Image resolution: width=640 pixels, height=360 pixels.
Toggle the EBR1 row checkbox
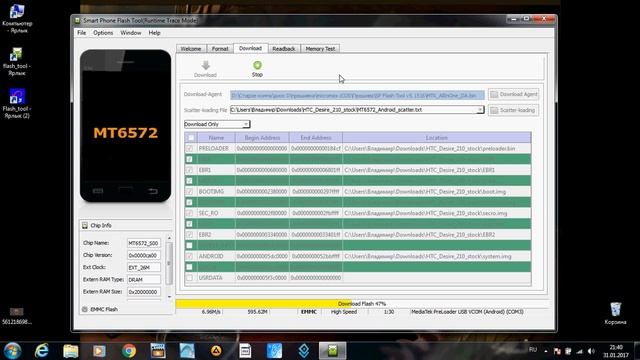[189, 170]
